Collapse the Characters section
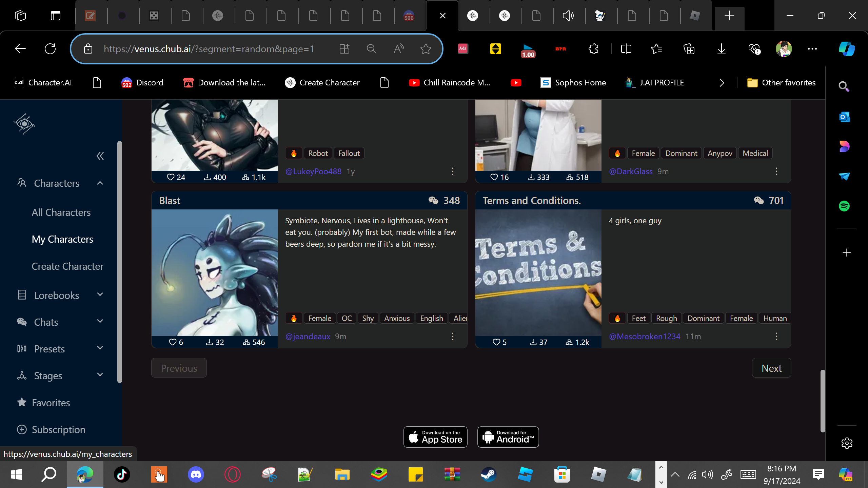868x488 pixels. (100, 183)
